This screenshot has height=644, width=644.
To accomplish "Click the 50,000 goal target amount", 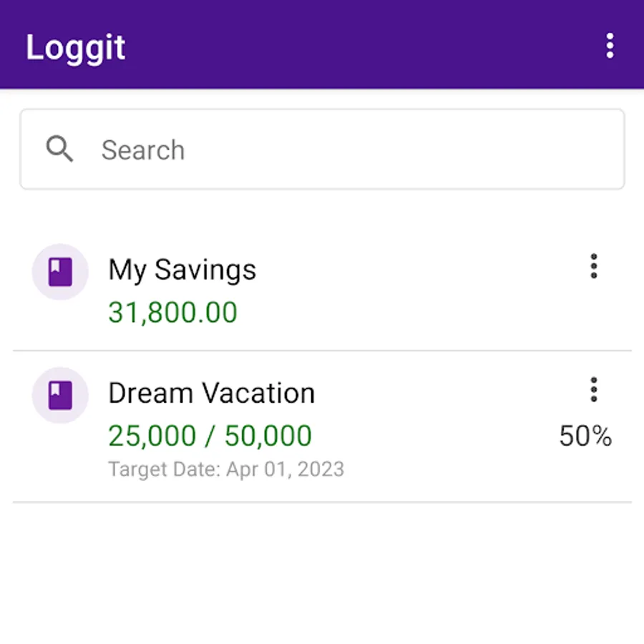I will click(x=268, y=436).
